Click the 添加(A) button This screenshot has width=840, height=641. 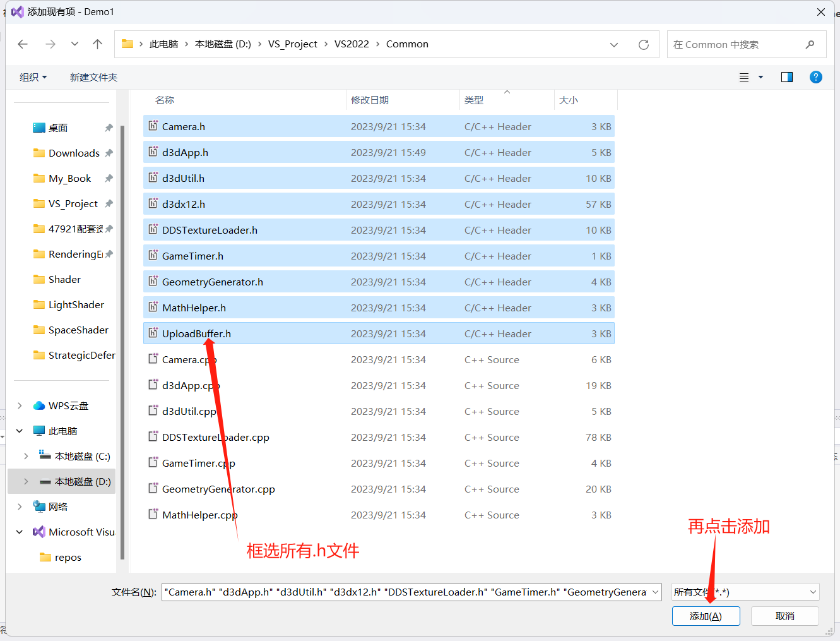[706, 616]
